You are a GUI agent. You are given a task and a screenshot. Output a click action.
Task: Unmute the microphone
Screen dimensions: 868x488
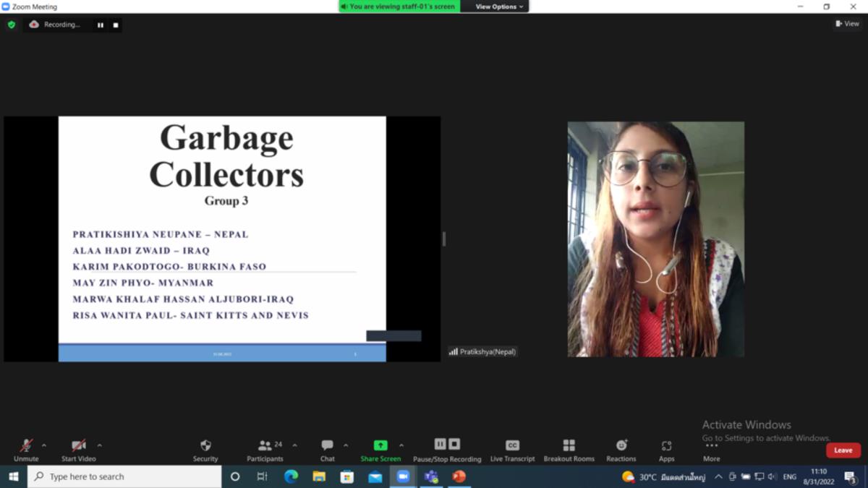point(26,450)
